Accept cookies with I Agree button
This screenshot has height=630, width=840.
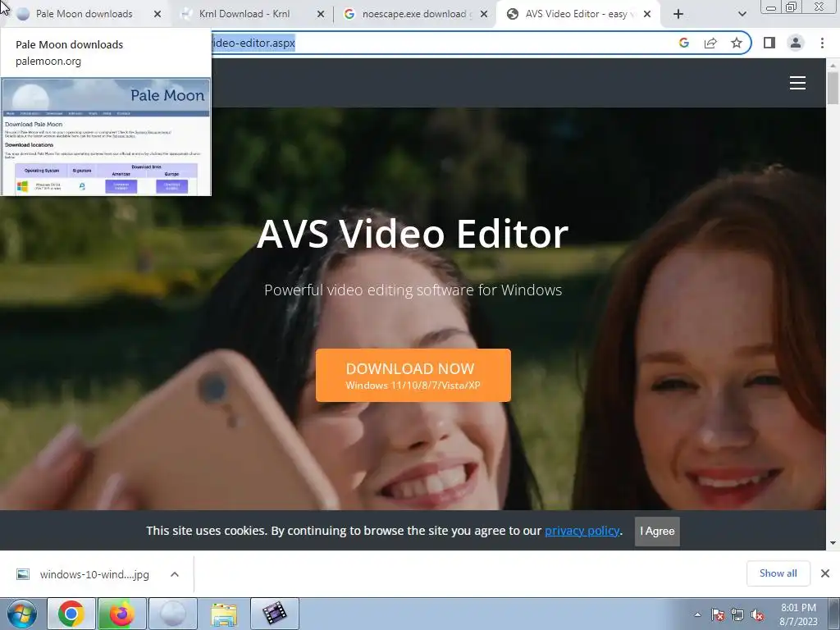click(x=657, y=531)
